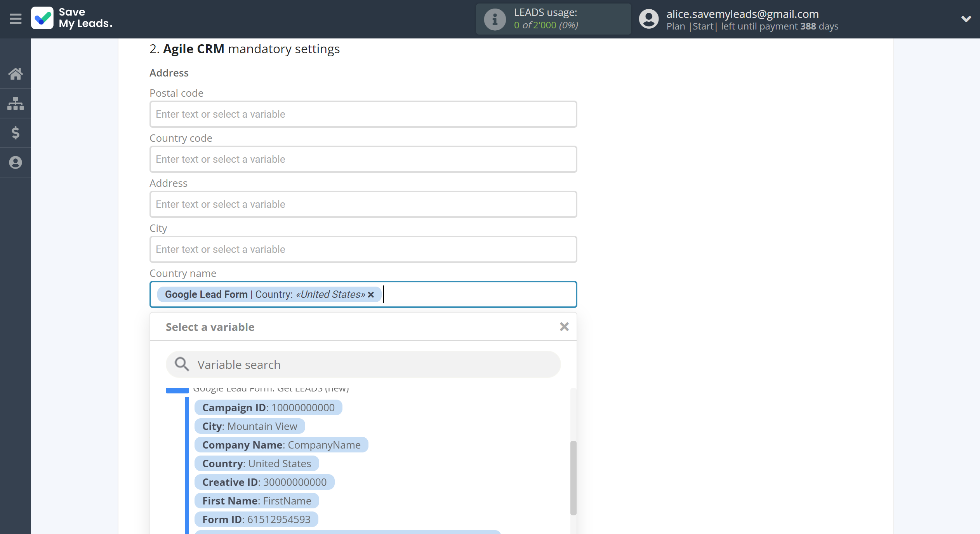Open the profile sidebar icon

click(16, 162)
